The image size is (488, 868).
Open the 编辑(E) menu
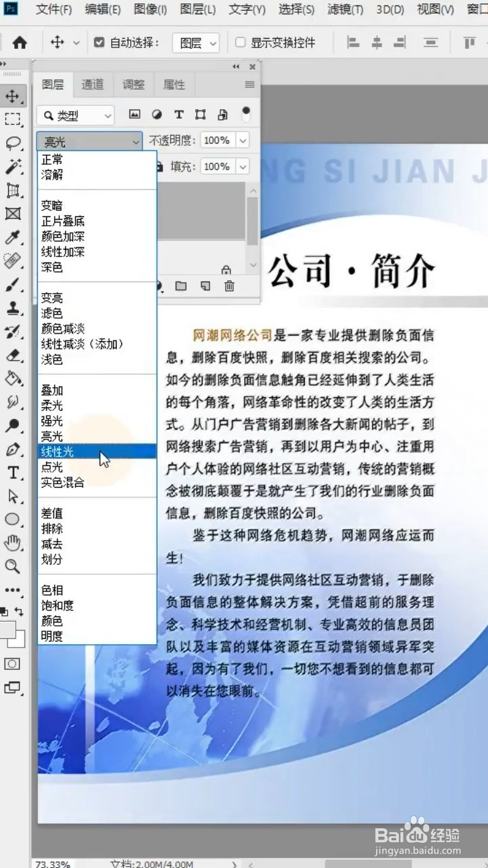coord(103,9)
